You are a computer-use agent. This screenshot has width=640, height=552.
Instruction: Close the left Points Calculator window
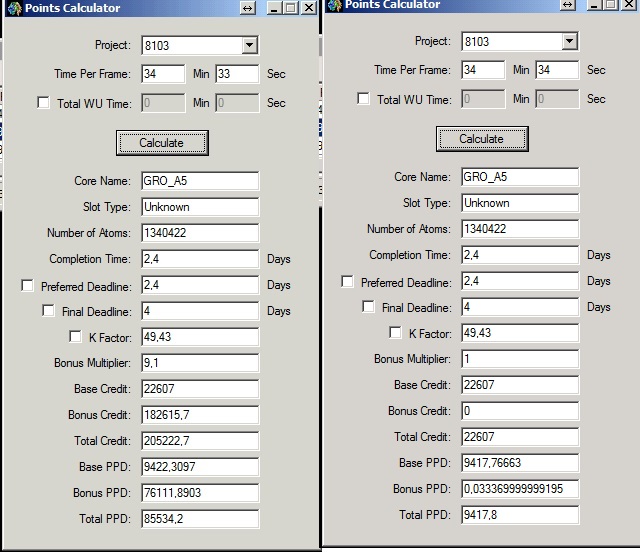coord(309,8)
